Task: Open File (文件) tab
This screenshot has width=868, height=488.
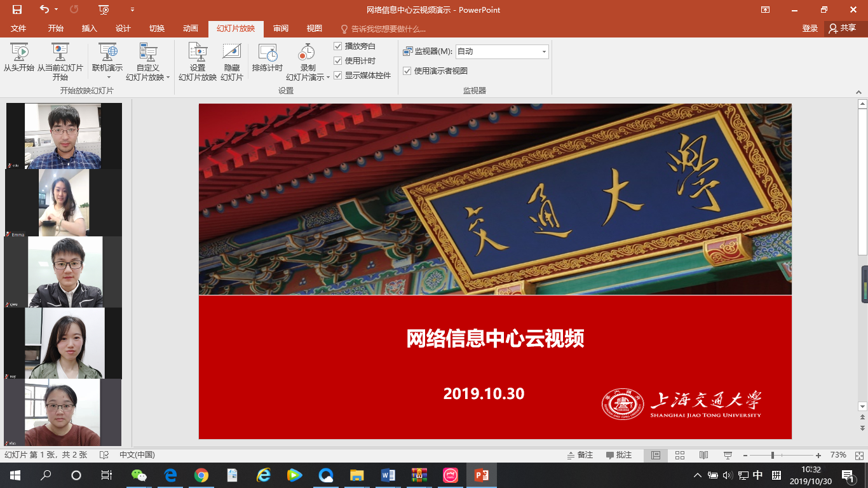Action: pyautogui.click(x=18, y=29)
